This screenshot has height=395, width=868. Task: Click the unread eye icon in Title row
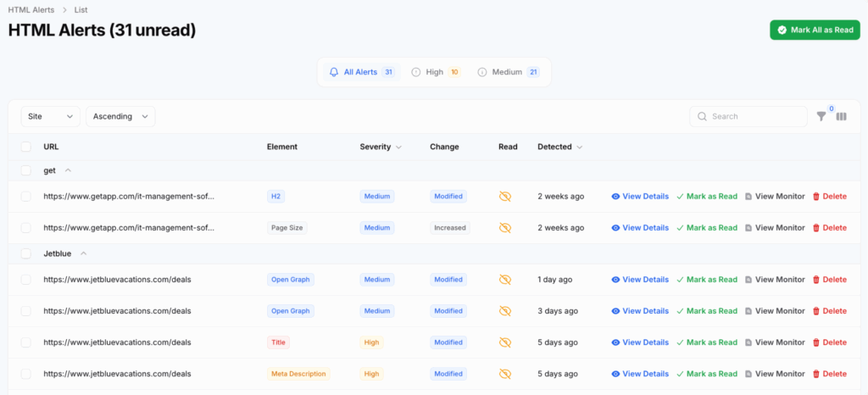[x=504, y=342]
